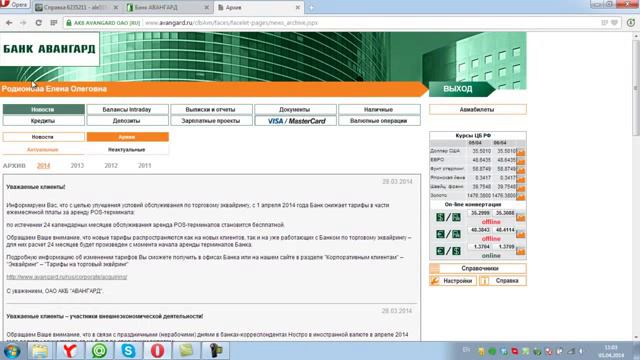Image resolution: width=640 pixels, height=360 pixels.
Task: Click the chart icon in the 40.3043 conversion row
Action: point(520,234)
